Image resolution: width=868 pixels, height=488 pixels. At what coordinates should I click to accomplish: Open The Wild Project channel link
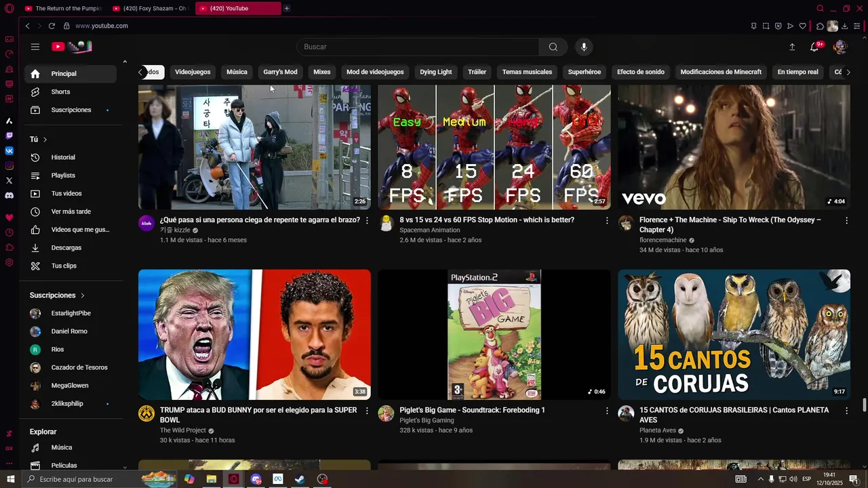(182, 430)
